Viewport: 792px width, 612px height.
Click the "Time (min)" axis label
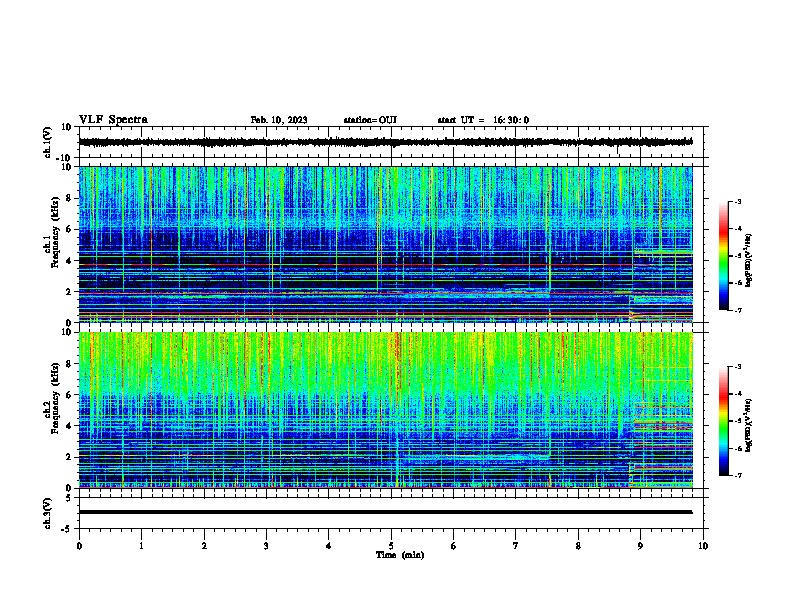pos(400,555)
